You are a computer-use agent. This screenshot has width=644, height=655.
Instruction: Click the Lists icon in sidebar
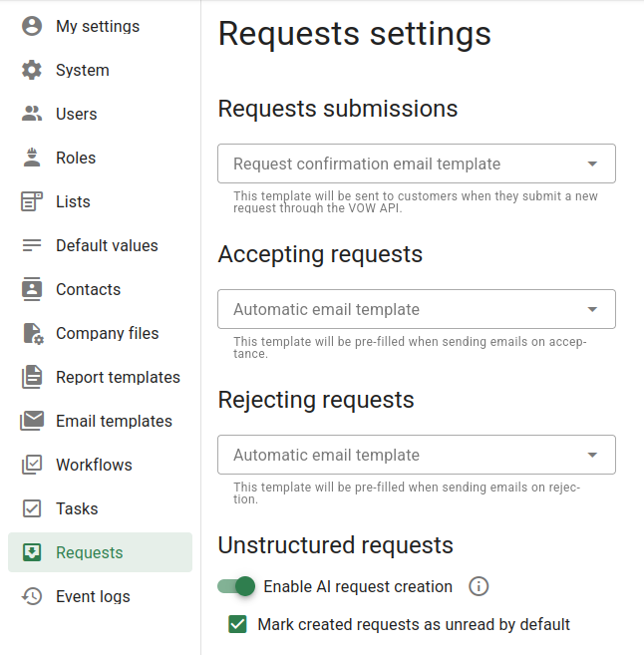[x=32, y=201]
